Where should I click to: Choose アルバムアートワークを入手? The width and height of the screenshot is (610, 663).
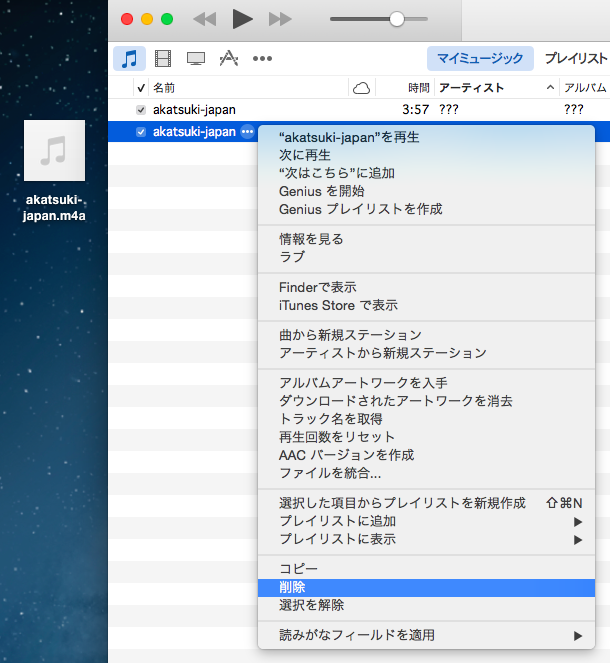click(x=426, y=383)
